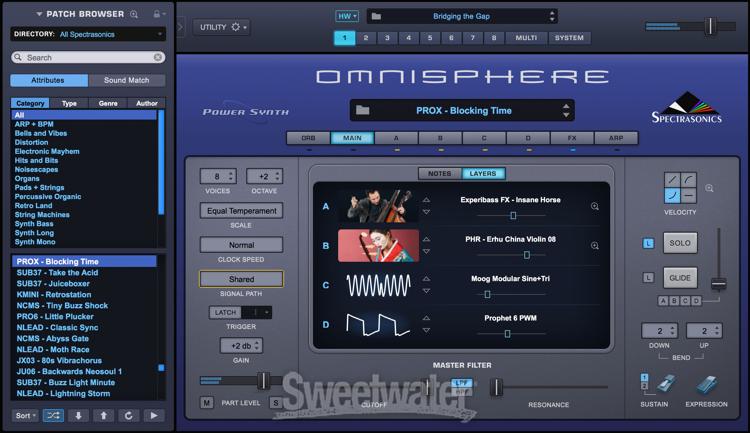Switch to the ORB tab

(x=309, y=138)
